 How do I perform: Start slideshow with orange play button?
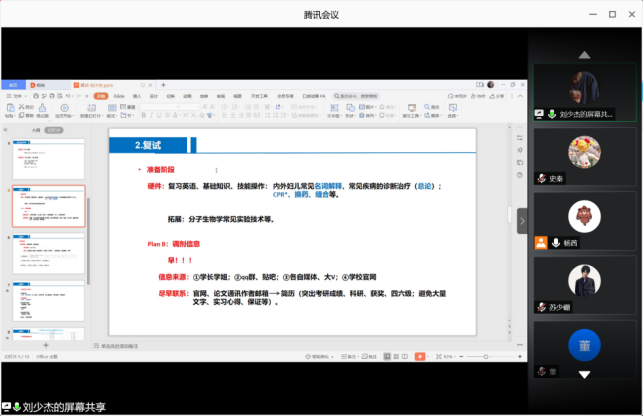421,356
